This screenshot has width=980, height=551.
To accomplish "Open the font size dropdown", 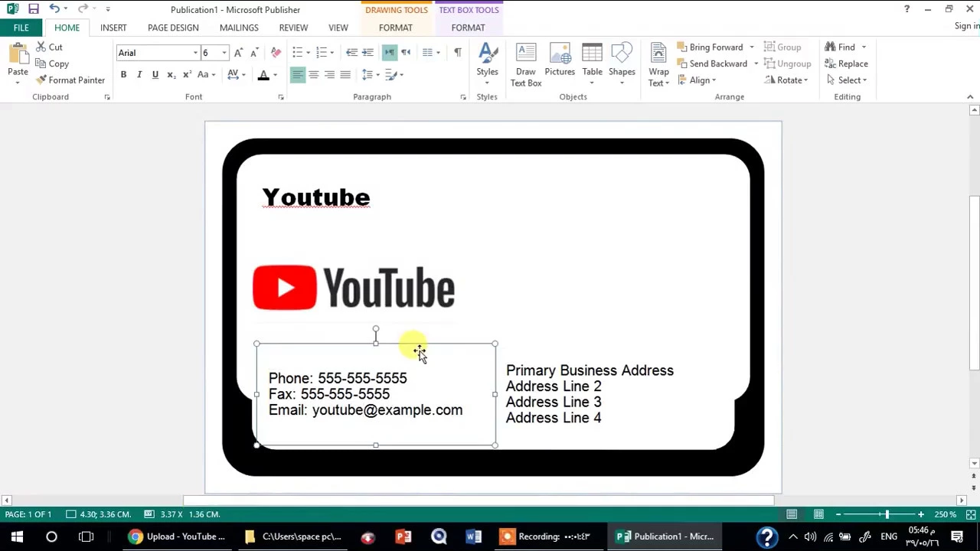I will pyautogui.click(x=224, y=53).
